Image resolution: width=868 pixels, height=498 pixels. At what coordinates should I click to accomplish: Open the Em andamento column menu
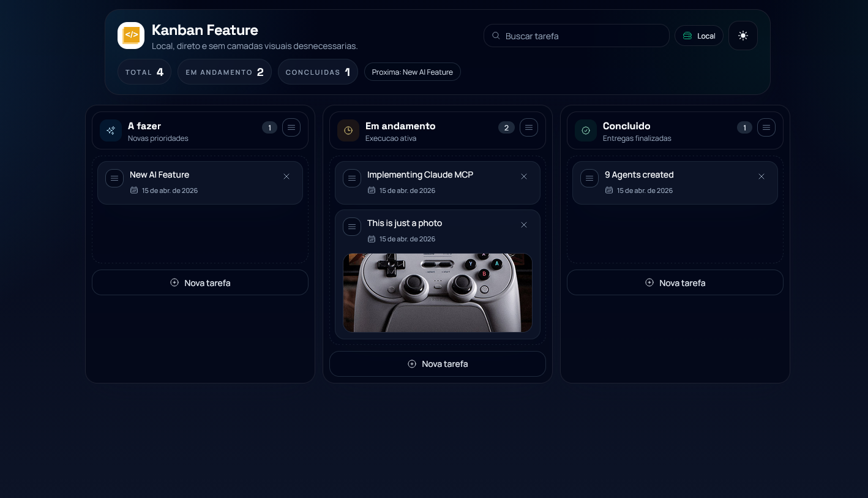[x=529, y=127]
